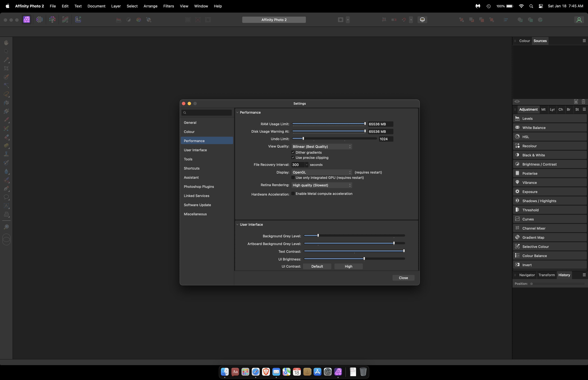Select Photoshop Plugins in Settings sidebar
Image resolution: width=588 pixels, height=380 pixels.
point(207,187)
